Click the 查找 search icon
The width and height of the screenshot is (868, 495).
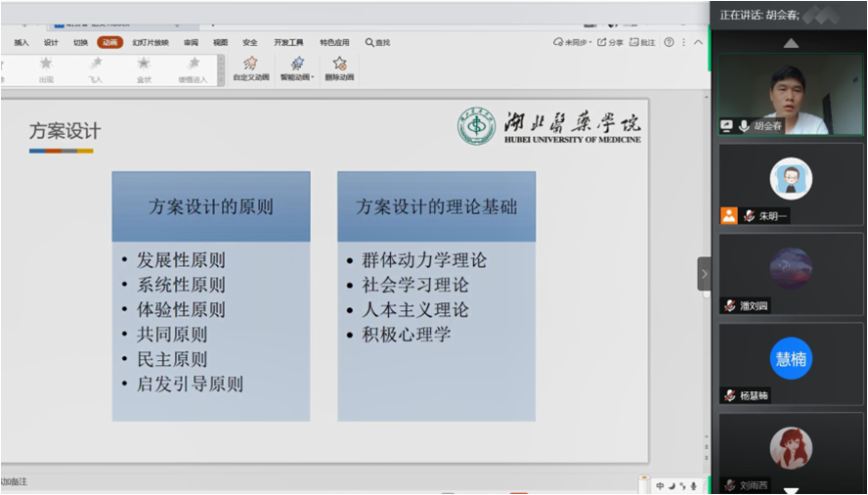point(377,42)
